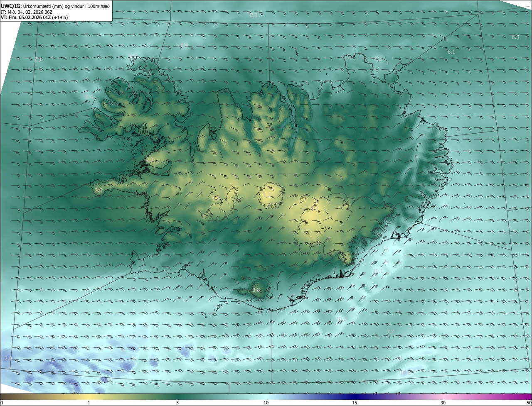Click the "7.7" value label over the sea
Image resolution: width=532 pixels, height=406 pixels.
click(x=390, y=332)
